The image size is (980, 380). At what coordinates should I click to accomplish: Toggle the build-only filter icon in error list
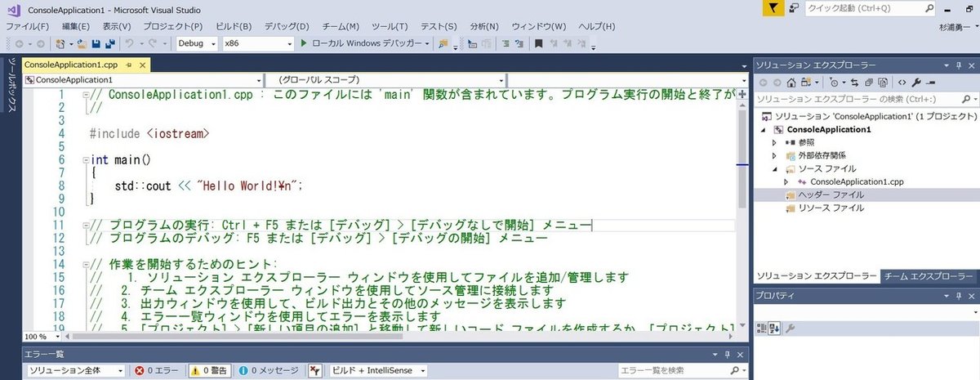pos(315,370)
